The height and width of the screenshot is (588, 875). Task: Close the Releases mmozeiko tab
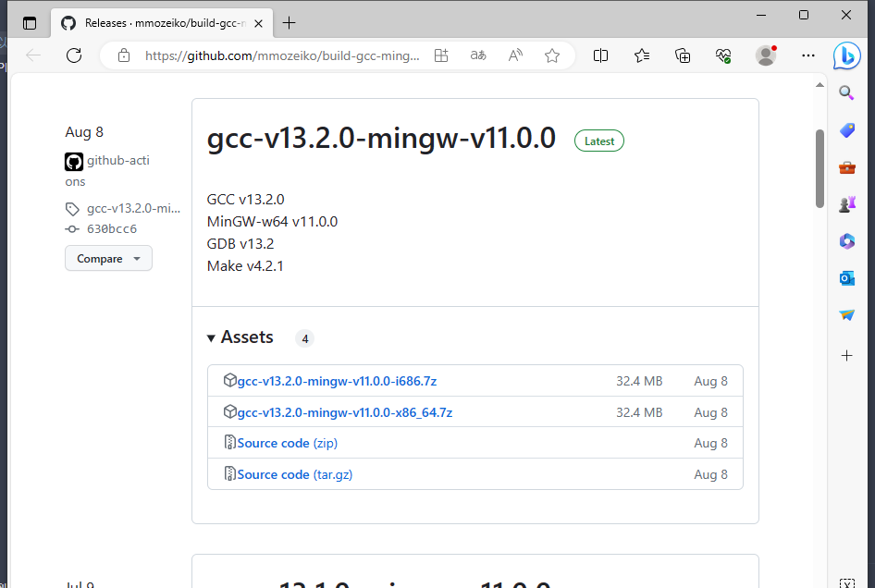click(258, 23)
